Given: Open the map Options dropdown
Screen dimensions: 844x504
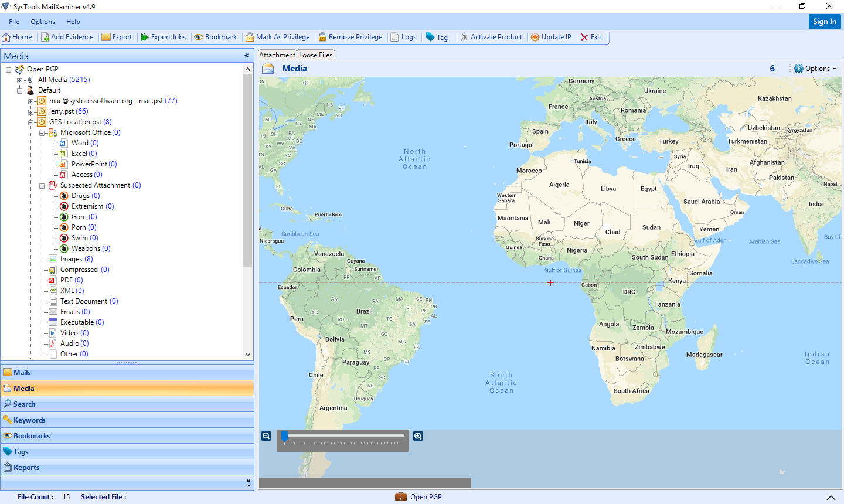Looking at the screenshot, I should (815, 69).
